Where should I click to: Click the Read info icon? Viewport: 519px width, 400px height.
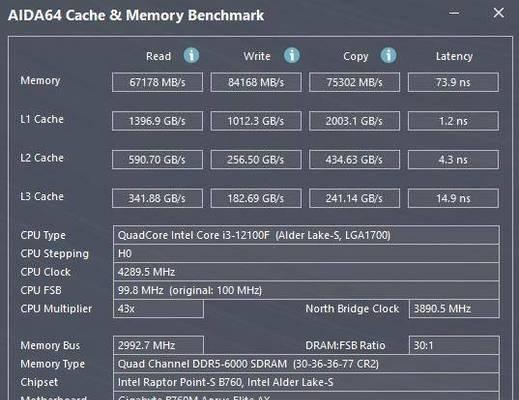point(191,55)
